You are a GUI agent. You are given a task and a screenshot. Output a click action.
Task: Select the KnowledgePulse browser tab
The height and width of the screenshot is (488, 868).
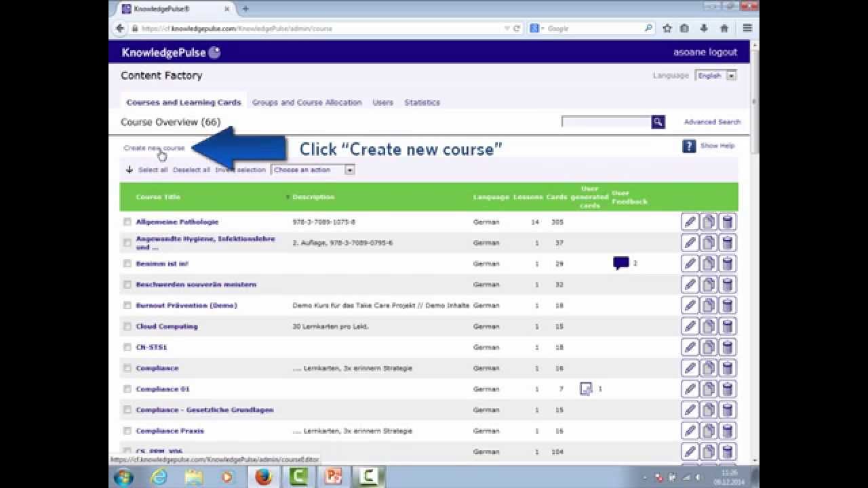point(174,9)
